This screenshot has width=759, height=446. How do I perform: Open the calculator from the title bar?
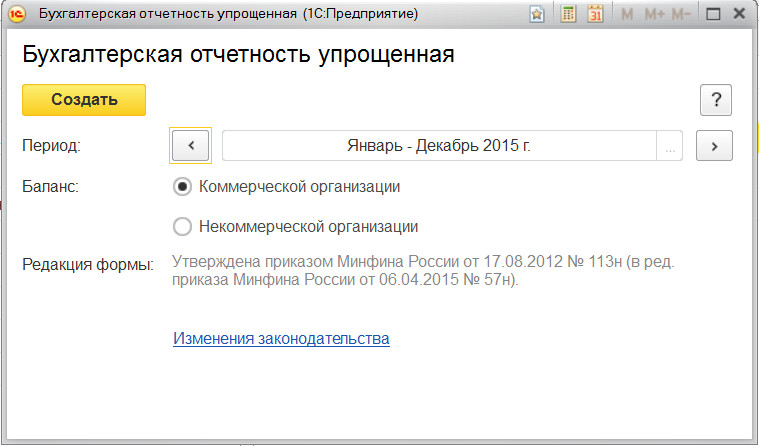[x=568, y=15]
